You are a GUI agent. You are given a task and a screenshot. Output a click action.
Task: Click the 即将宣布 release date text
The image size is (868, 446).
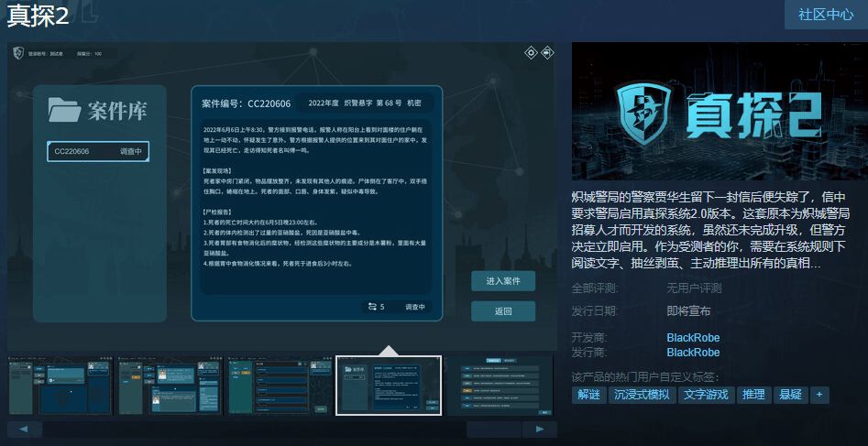coord(688,311)
